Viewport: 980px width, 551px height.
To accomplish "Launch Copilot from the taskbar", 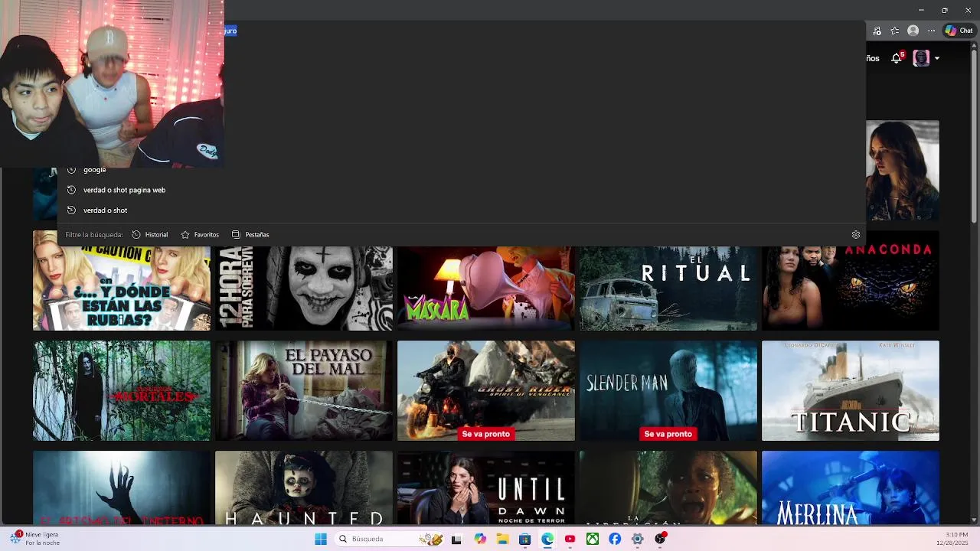I will coord(480,539).
